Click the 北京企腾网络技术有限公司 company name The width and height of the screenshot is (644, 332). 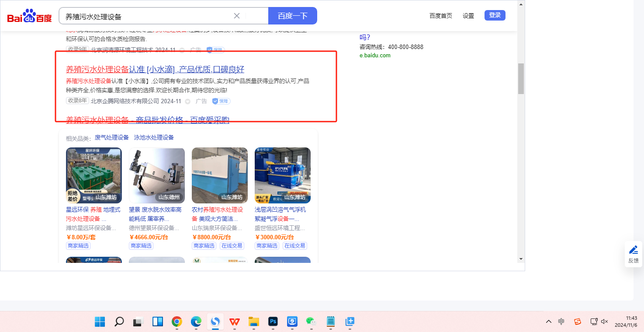(125, 101)
